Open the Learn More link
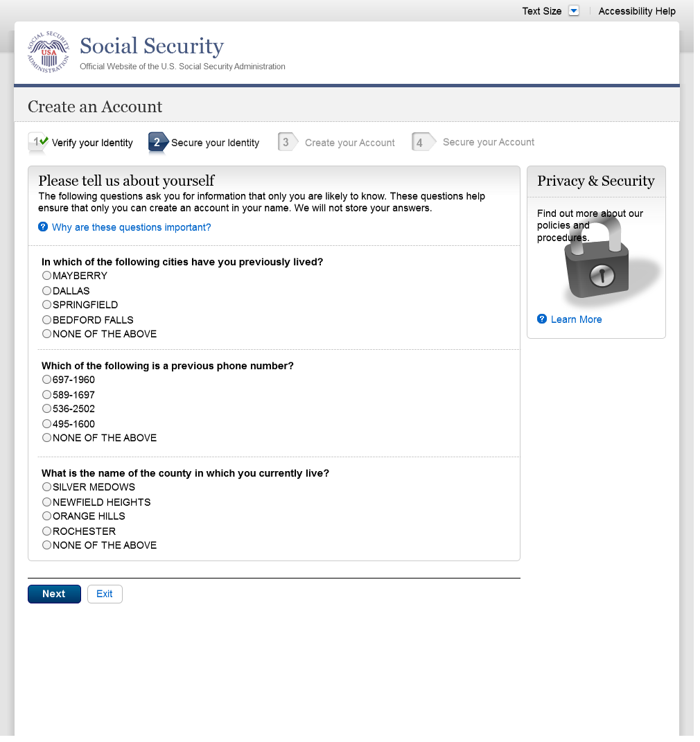Viewport: 700px width, 742px height. 576,319
